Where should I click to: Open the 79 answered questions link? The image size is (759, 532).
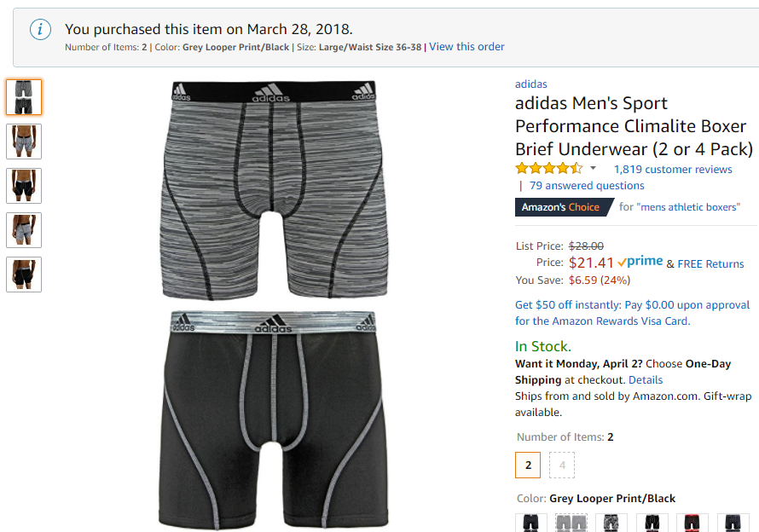coord(587,185)
